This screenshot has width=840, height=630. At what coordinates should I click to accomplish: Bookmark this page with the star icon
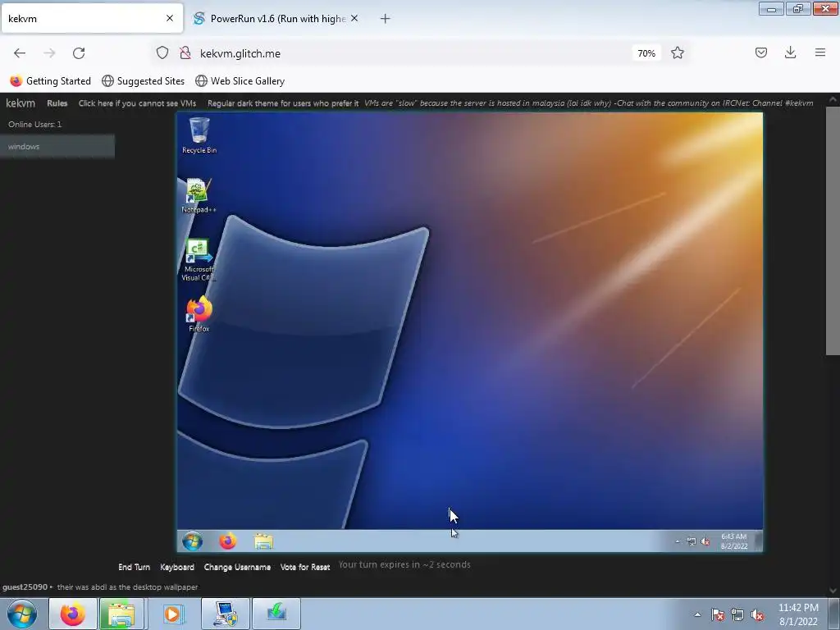tap(677, 53)
